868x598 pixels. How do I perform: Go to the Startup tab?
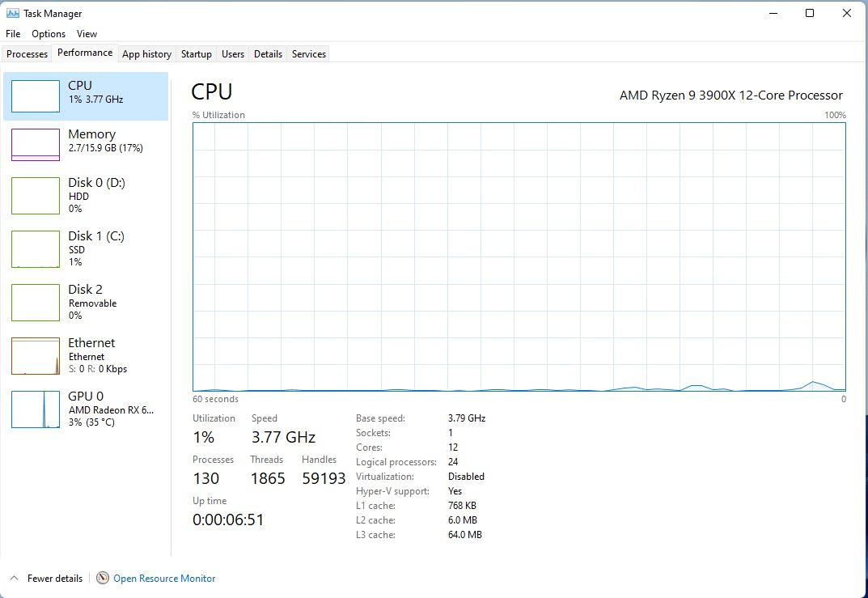click(x=197, y=54)
